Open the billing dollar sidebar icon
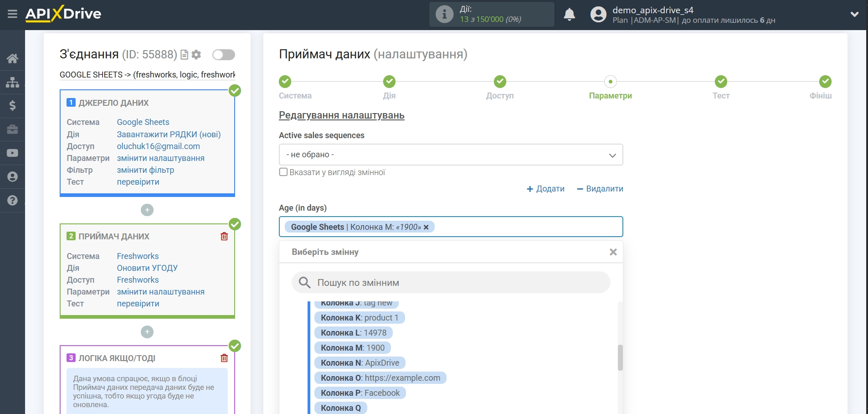 (12, 106)
